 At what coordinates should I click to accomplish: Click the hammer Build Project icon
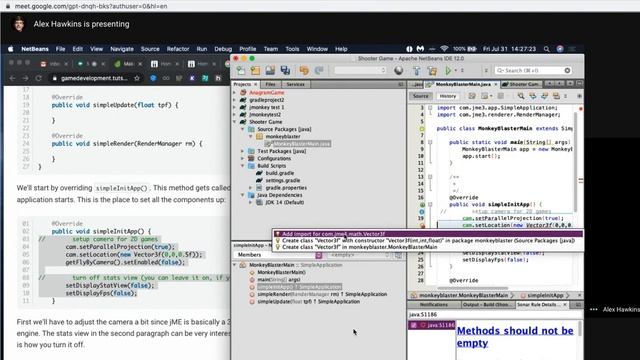(x=417, y=71)
